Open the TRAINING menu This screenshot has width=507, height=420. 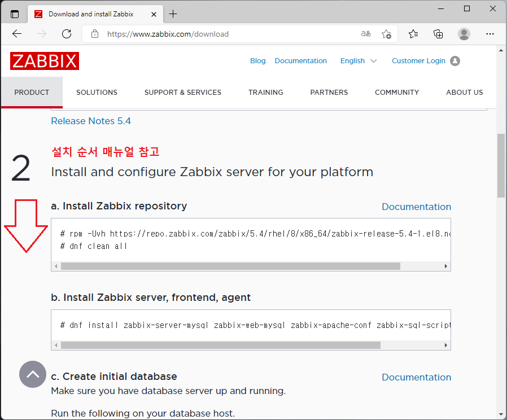(x=265, y=93)
